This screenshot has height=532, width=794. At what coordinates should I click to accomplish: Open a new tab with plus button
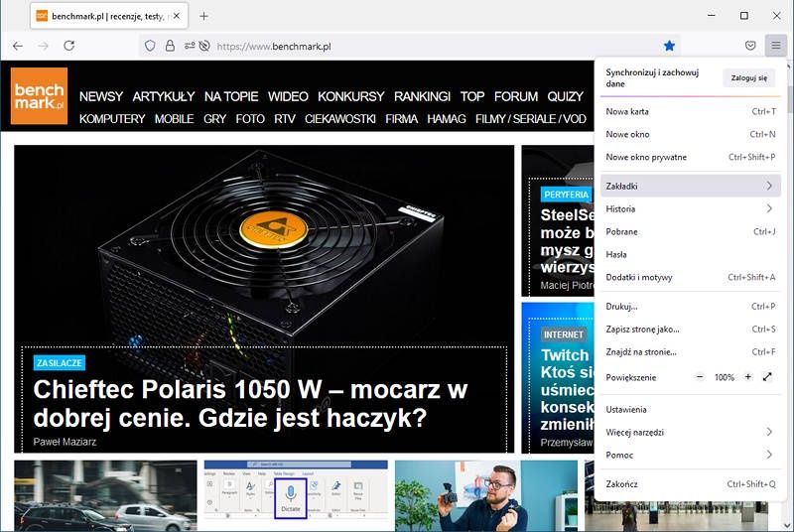203,16
